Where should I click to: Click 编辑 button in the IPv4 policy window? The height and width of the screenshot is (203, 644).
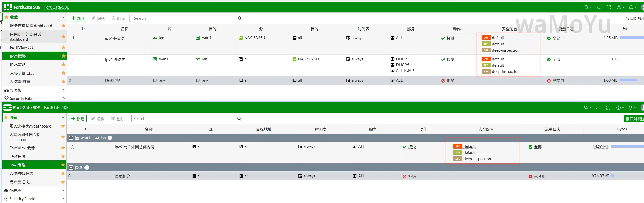click(98, 18)
